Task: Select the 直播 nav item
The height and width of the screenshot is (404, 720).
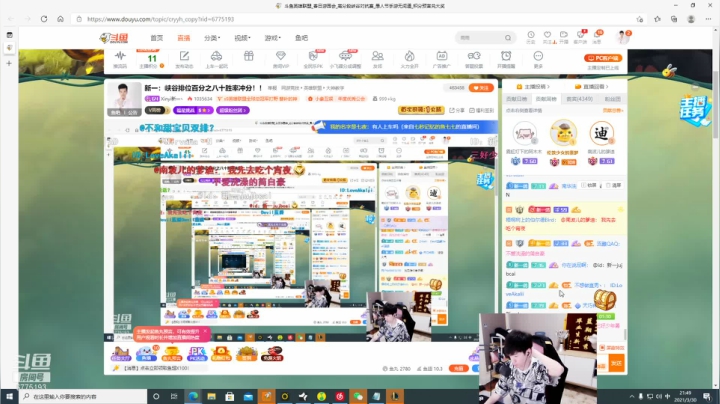Action: click(x=184, y=38)
